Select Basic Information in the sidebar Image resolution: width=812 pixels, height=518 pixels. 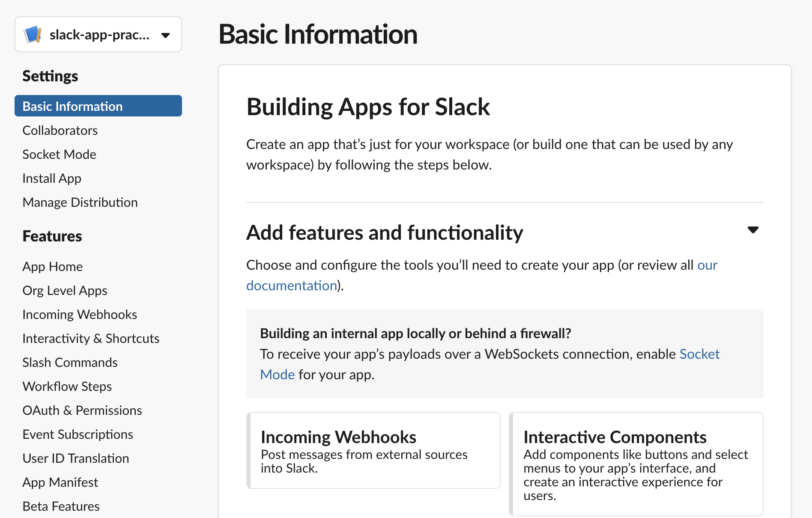[72, 106]
